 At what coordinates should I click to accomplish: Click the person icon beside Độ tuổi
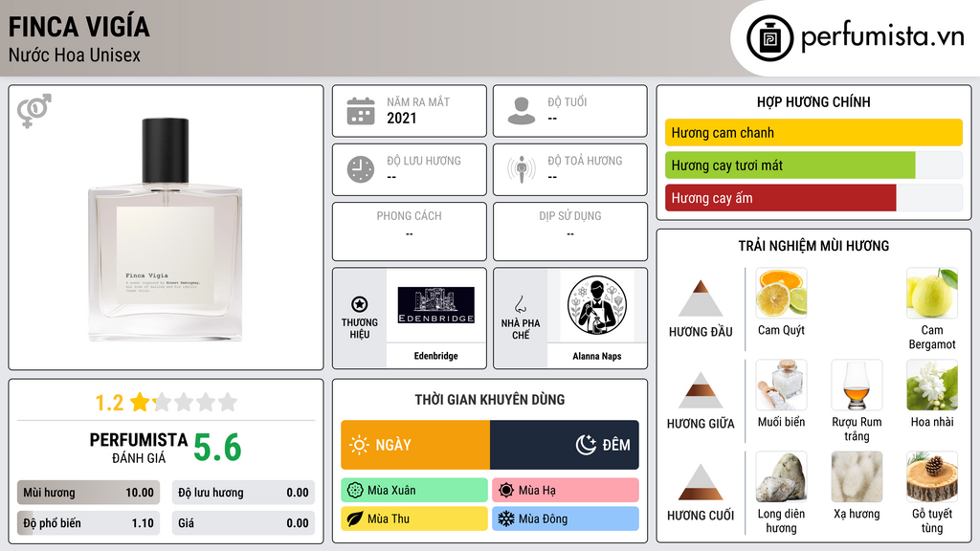522,111
